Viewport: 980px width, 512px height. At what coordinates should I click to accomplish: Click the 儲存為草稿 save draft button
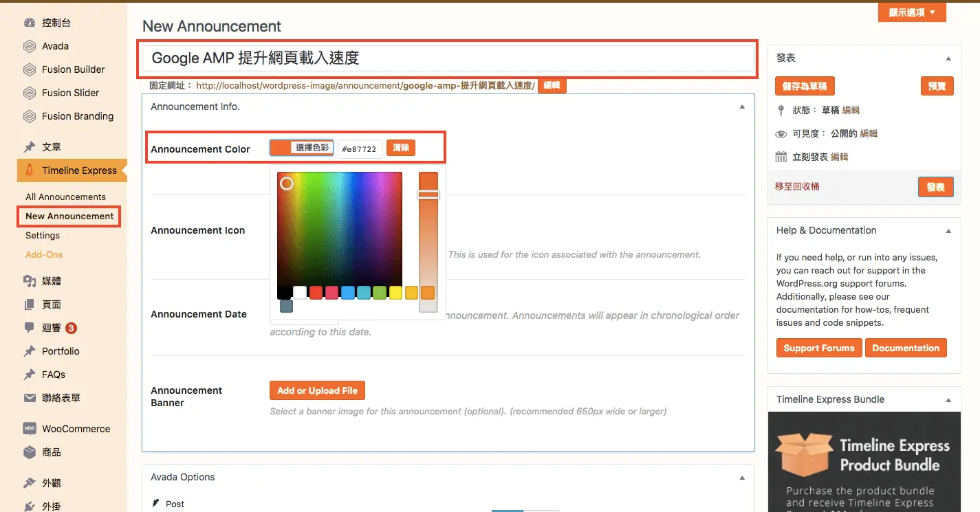click(x=805, y=86)
